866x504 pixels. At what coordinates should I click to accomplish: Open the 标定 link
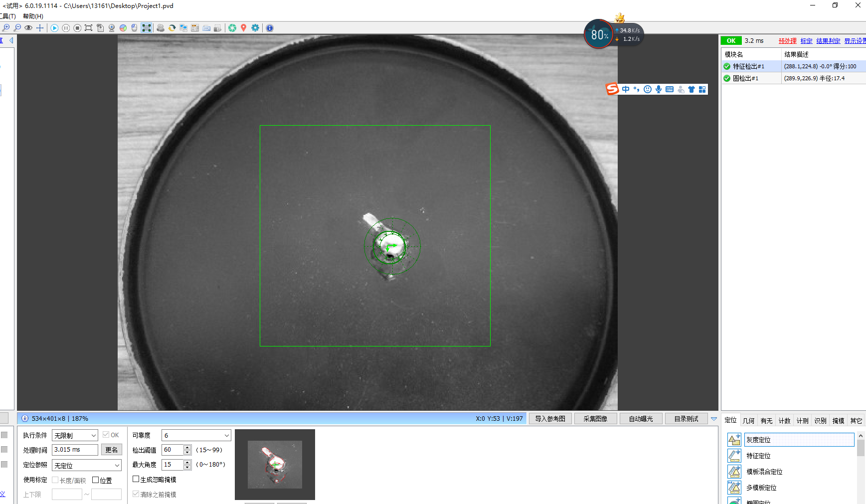coord(807,41)
